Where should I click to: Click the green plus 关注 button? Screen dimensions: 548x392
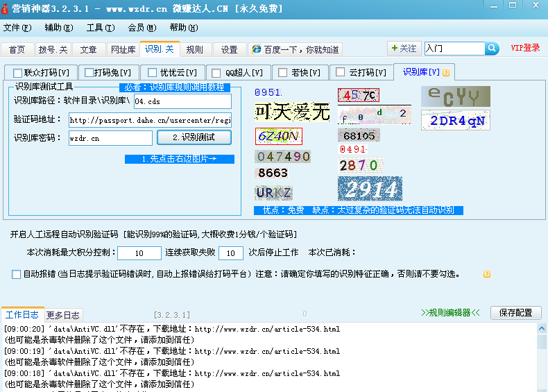point(404,49)
